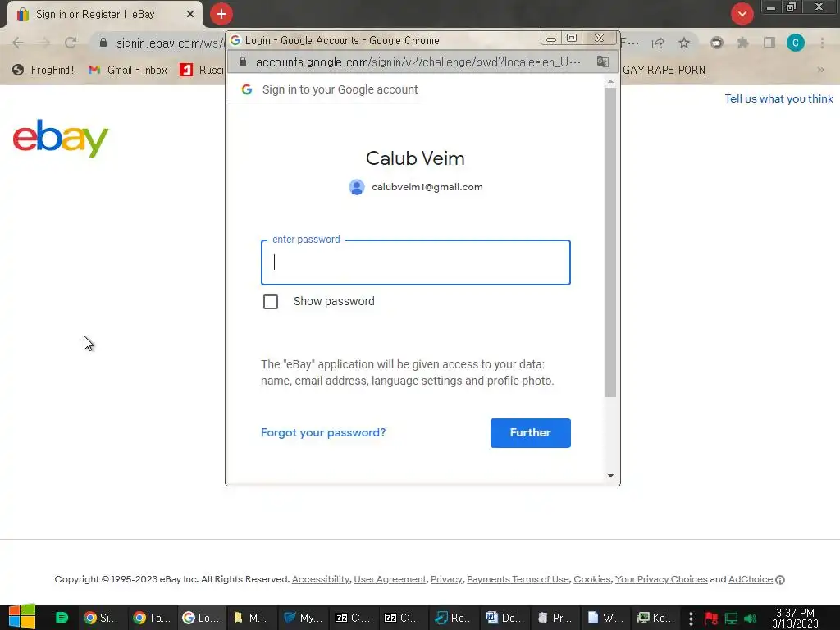Open a new tab with the red plus button
840x630 pixels.
[221, 14]
